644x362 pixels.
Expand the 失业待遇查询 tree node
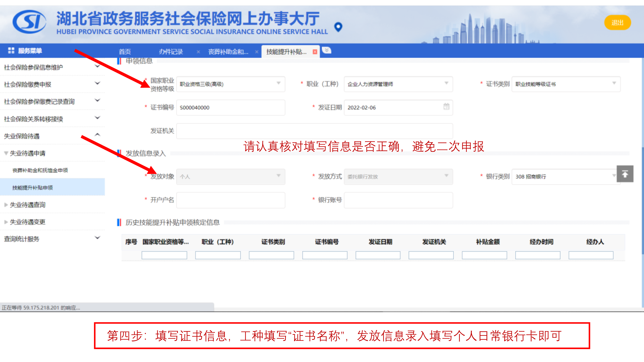click(x=6, y=205)
